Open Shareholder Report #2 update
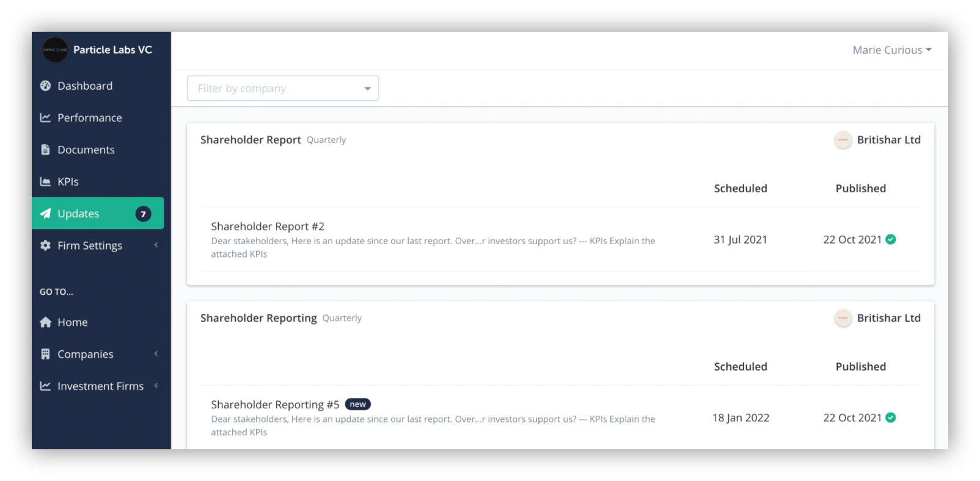The height and width of the screenshot is (481, 980). point(268,226)
